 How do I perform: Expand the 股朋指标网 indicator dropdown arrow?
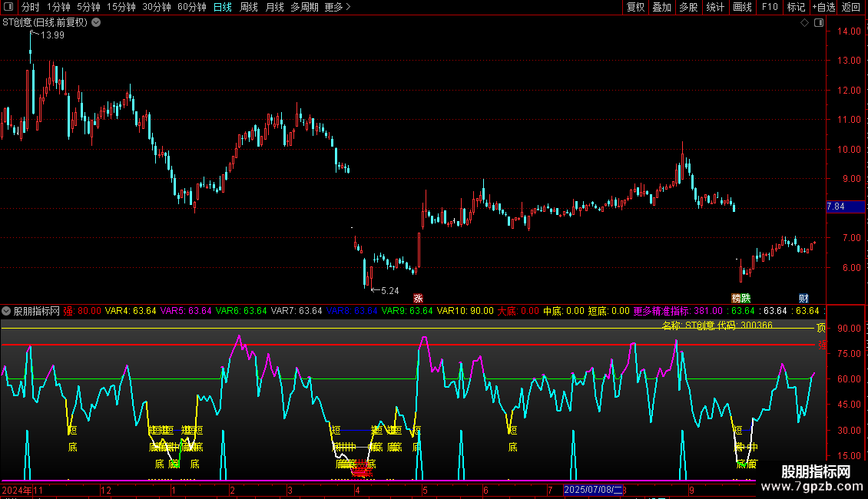point(6,311)
